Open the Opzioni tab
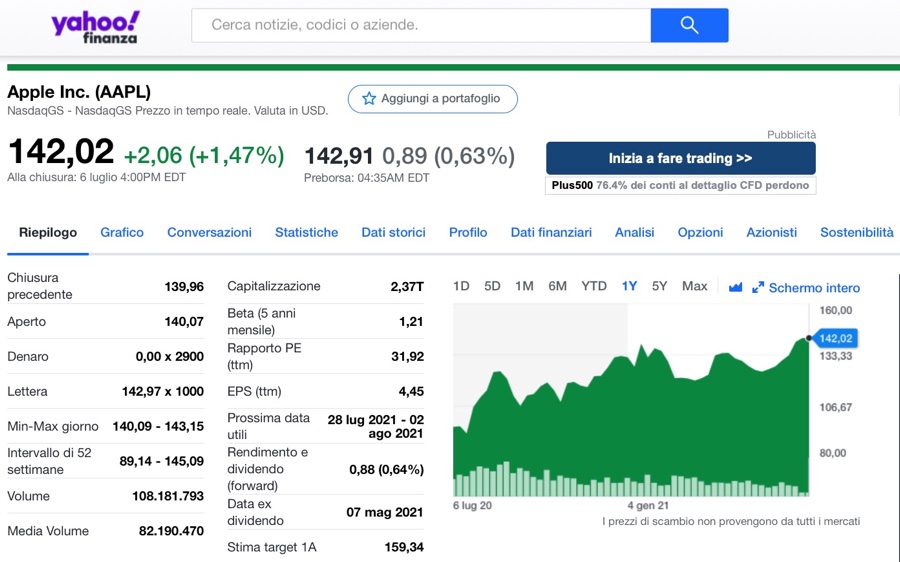The height and width of the screenshot is (562, 900). 700,232
